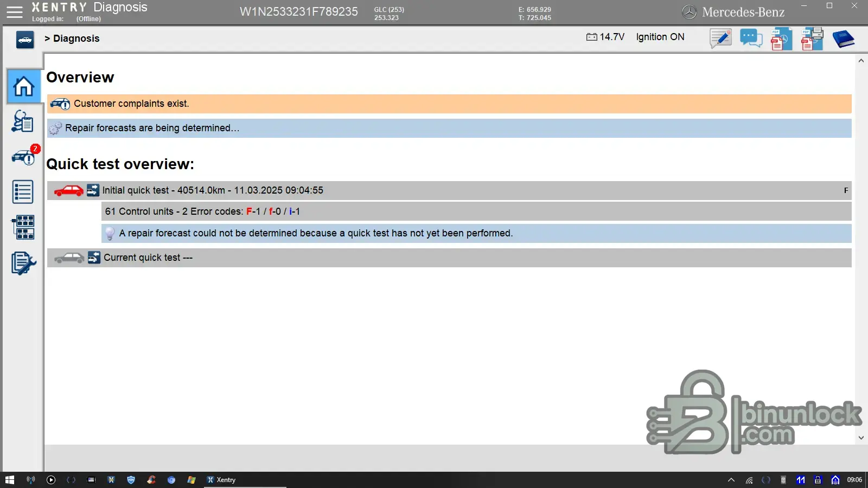
Task: Open the blue help book
Action: (843, 39)
